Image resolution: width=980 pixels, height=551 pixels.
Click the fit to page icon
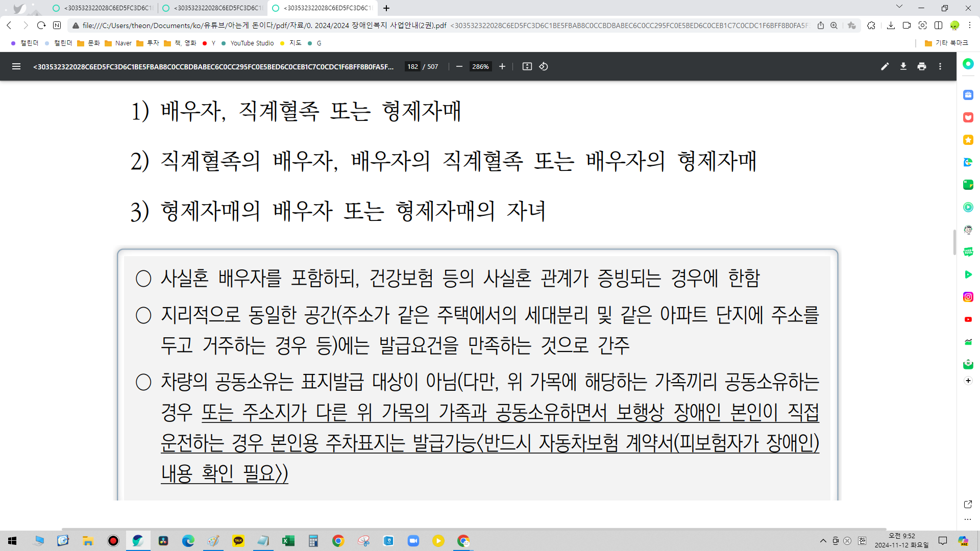click(527, 66)
